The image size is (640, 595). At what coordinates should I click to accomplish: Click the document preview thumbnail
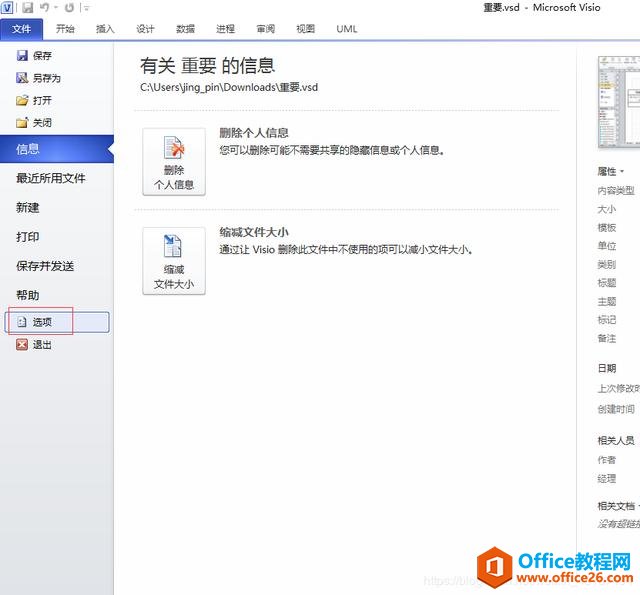(619, 102)
